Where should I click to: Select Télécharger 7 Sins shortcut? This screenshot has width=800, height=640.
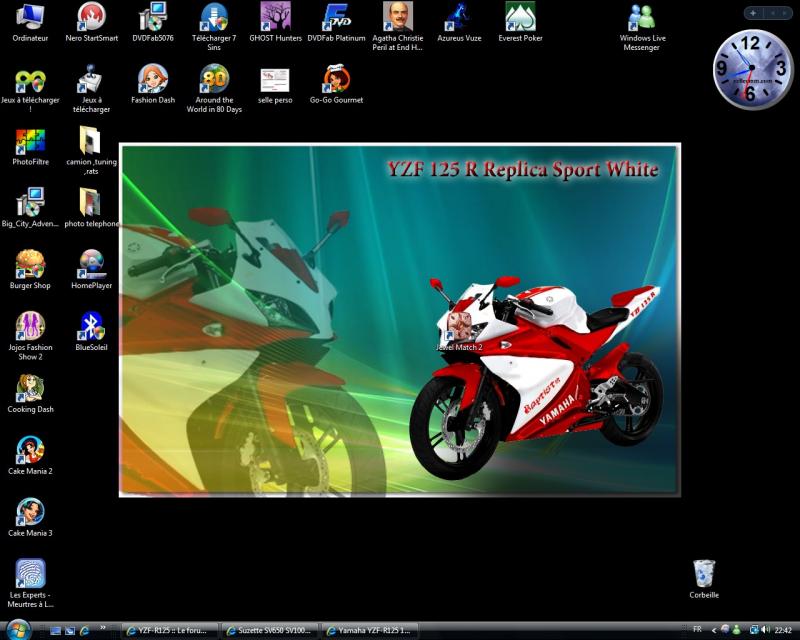(x=214, y=26)
